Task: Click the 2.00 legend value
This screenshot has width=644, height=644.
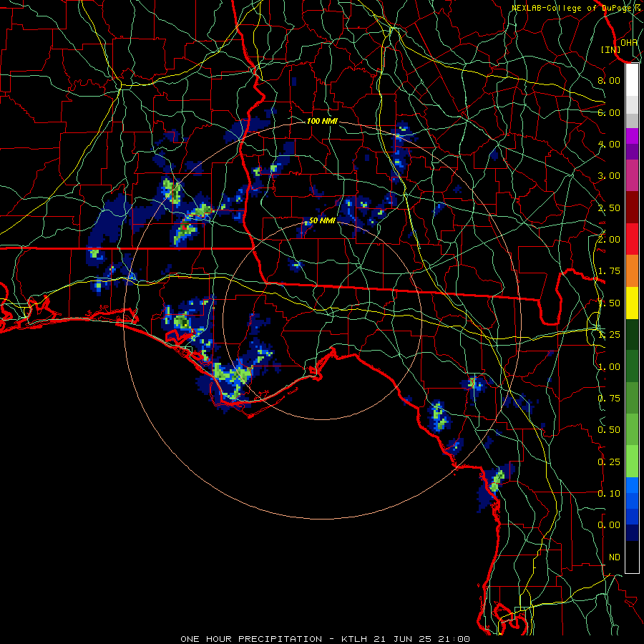Action: 609,239
